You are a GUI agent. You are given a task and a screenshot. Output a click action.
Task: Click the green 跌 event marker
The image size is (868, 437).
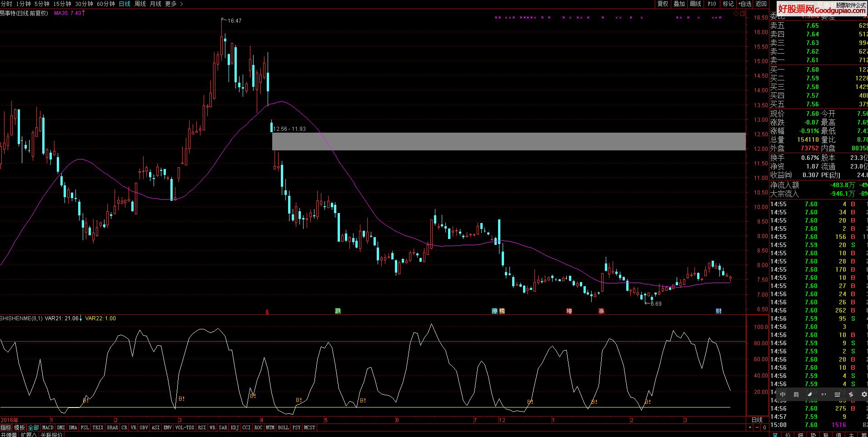[338, 311]
